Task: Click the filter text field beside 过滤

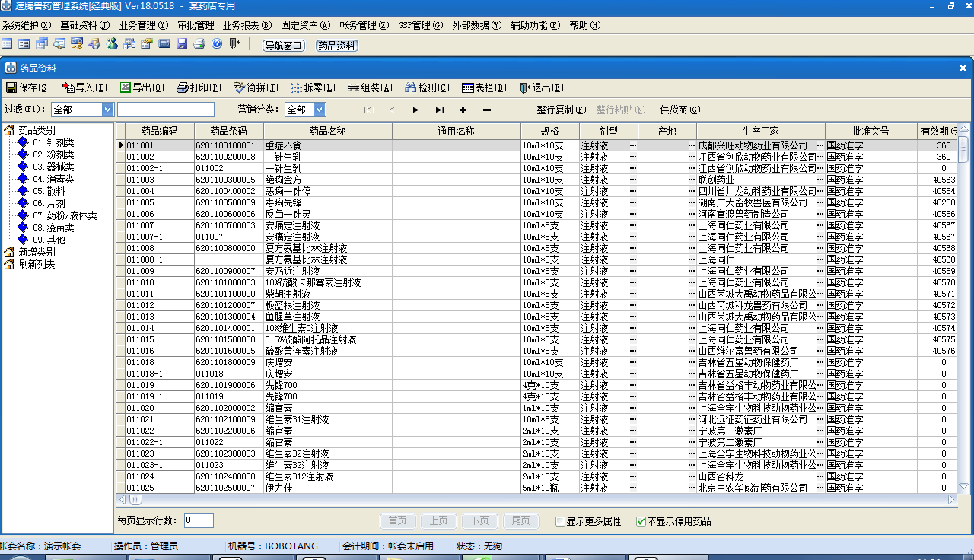Action: point(166,110)
